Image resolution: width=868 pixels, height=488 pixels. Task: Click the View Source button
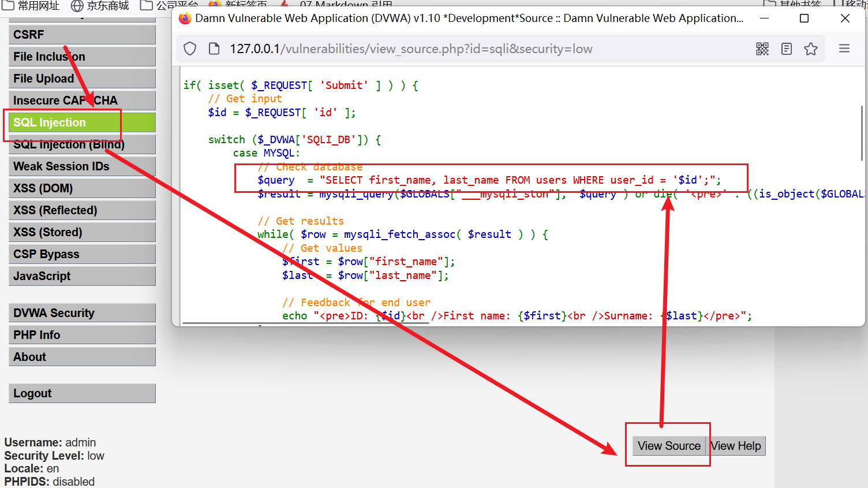669,446
